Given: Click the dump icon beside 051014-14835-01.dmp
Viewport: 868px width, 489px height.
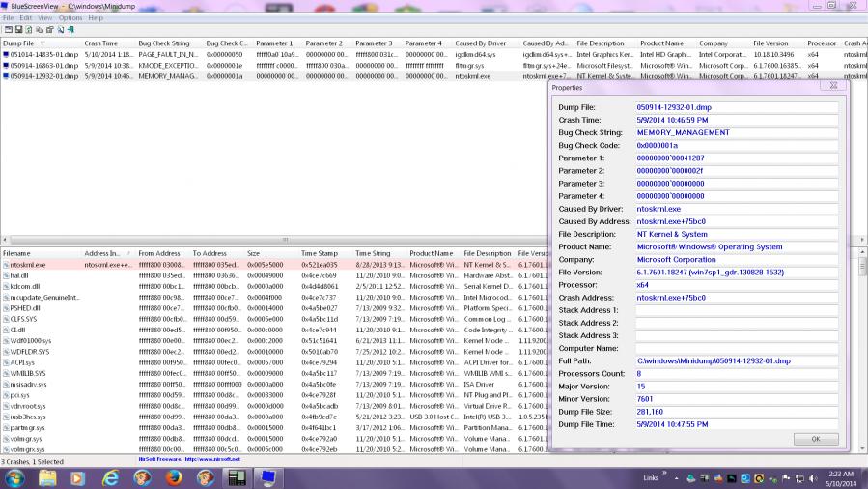Looking at the screenshot, I should [x=6, y=55].
